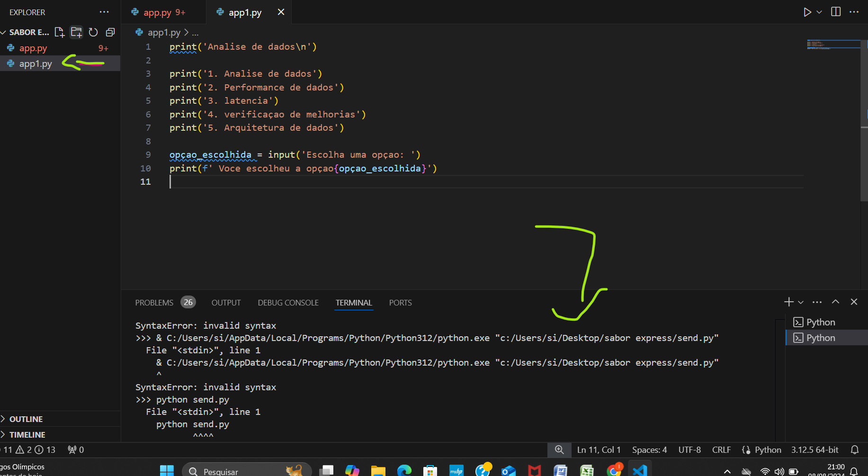Screen dimensions: 868x476
Task: Collapse all folders in Explorer
Action: tap(110, 32)
